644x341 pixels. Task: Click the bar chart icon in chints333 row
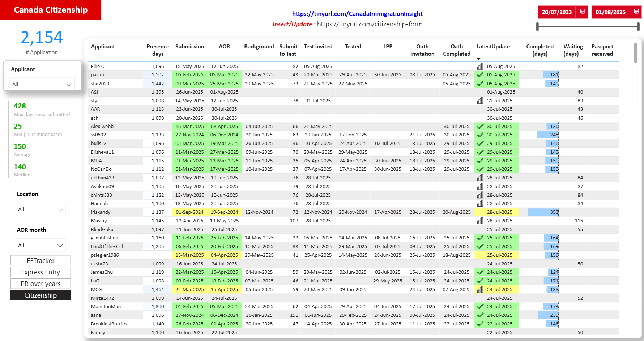click(480, 195)
